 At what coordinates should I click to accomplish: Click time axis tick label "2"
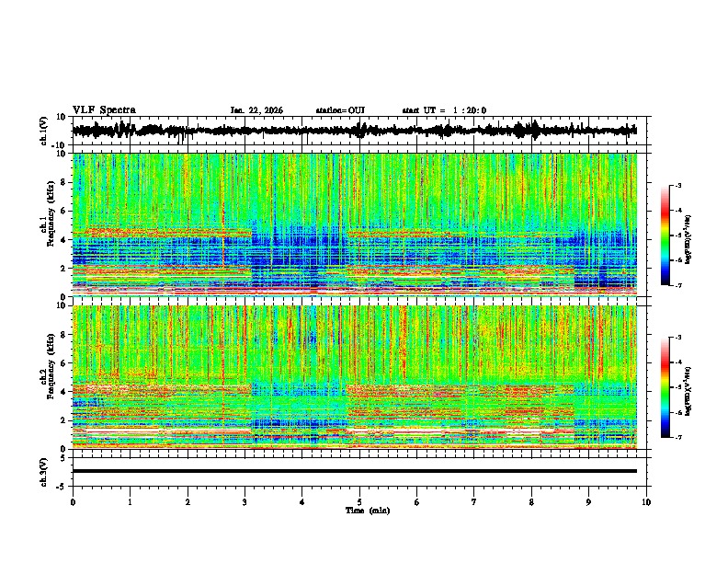188,502
